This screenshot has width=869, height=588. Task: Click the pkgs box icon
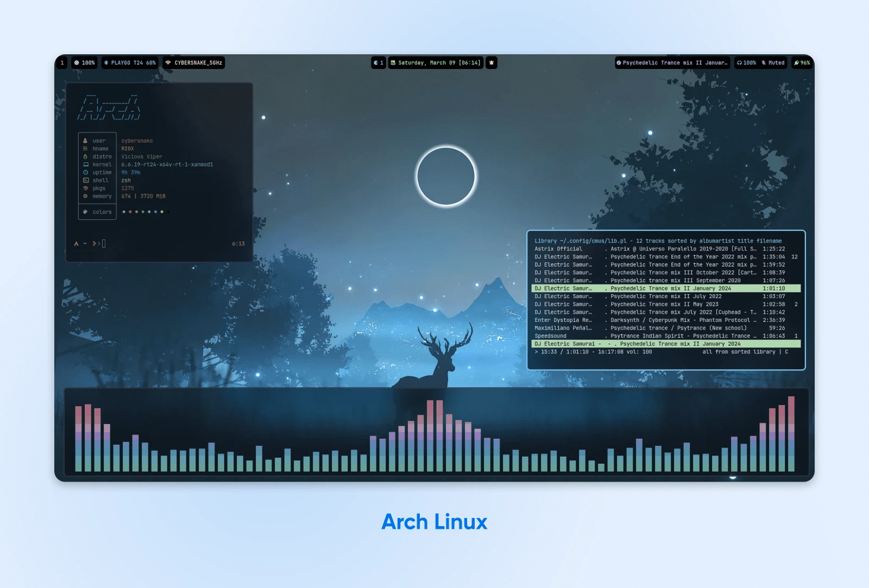[85, 188]
